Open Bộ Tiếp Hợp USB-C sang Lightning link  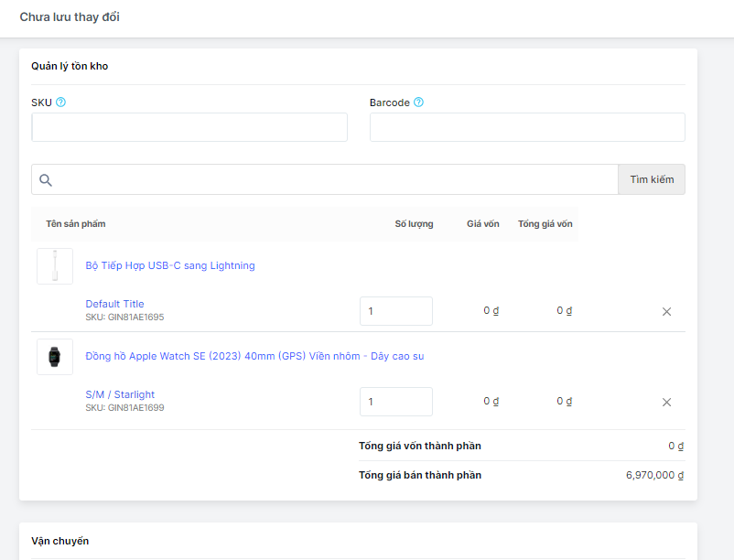click(170, 265)
